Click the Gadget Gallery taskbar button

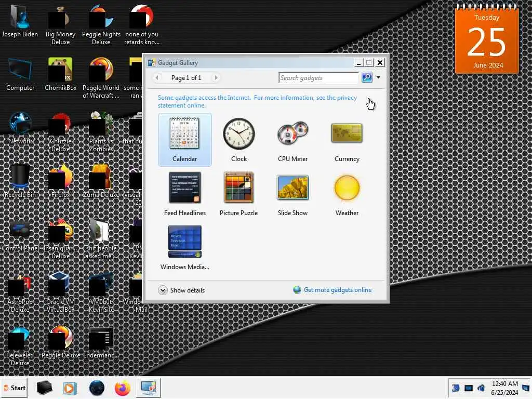(x=149, y=388)
